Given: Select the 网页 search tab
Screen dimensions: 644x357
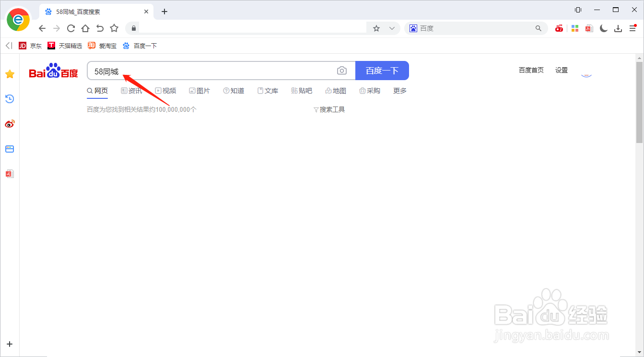Looking at the screenshot, I should tap(97, 91).
